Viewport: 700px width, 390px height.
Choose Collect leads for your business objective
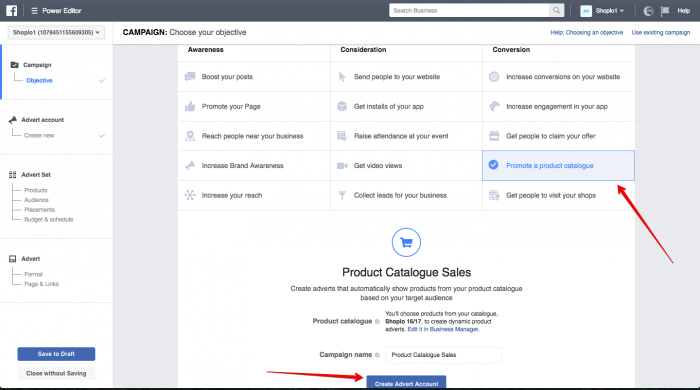[x=406, y=195]
